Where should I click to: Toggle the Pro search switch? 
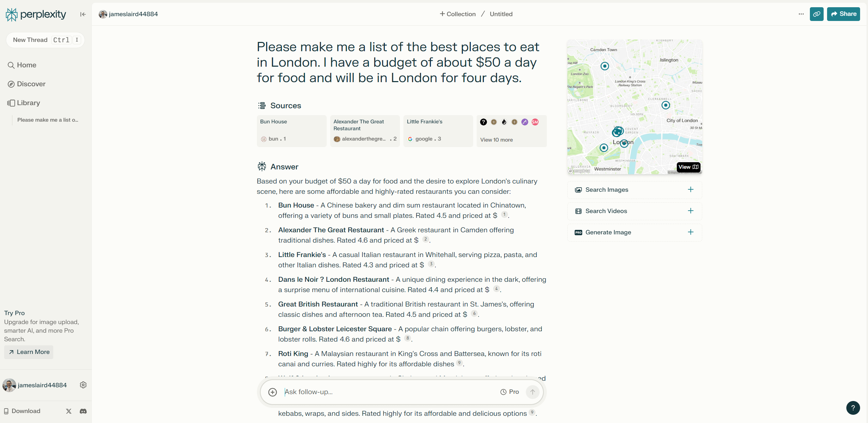[510, 392]
